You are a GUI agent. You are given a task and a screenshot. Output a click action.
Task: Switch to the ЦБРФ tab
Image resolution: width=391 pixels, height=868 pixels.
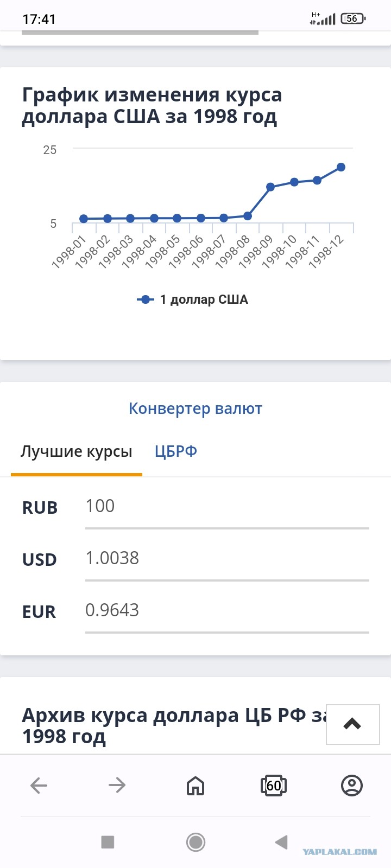pyautogui.click(x=176, y=451)
